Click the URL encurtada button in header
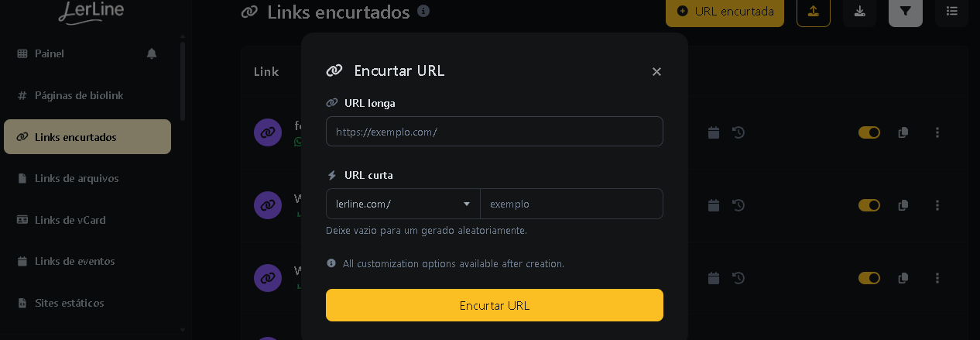This screenshot has width=980, height=340. pos(725,12)
